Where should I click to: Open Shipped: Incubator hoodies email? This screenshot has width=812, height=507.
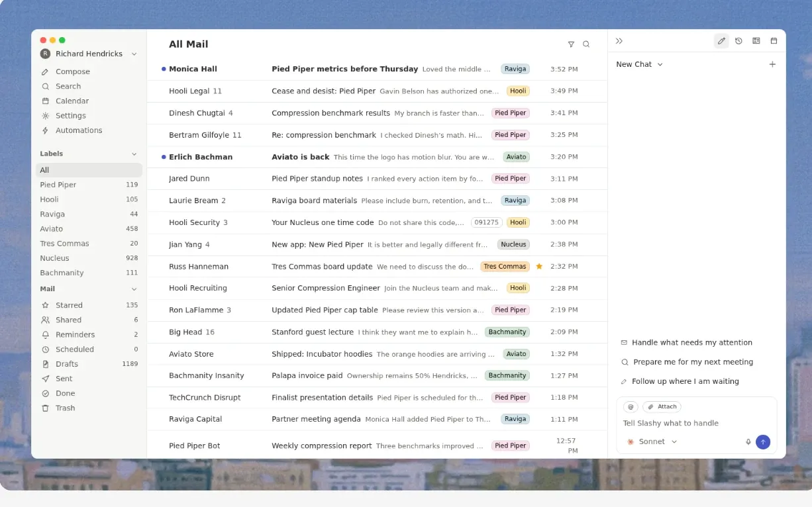click(x=377, y=353)
